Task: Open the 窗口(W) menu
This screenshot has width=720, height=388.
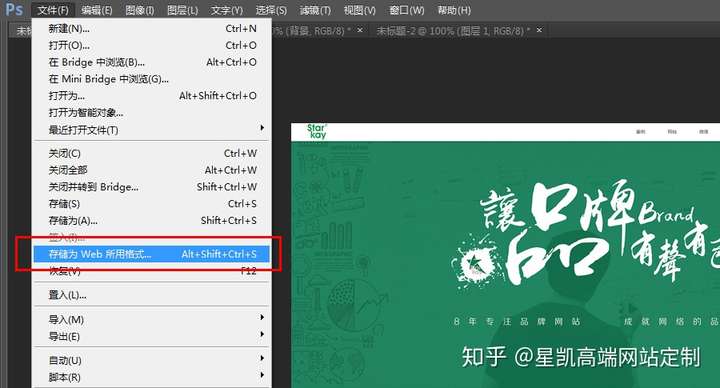Action: [406, 10]
